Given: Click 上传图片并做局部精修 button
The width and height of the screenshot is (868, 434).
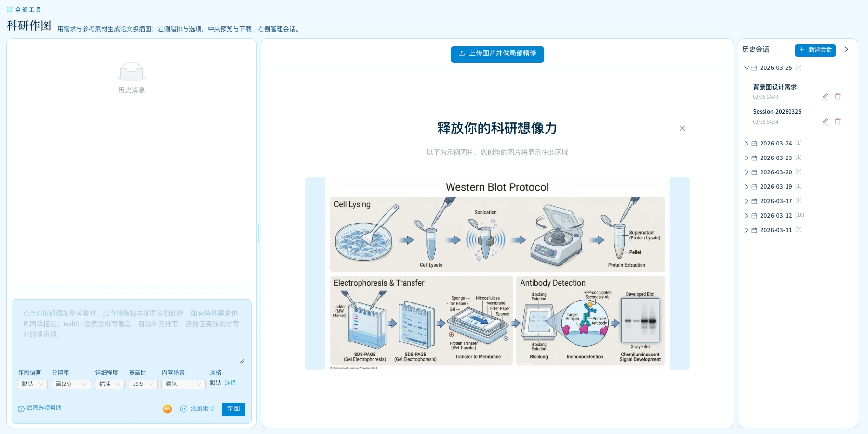Looking at the screenshot, I should pyautogui.click(x=497, y=54).
